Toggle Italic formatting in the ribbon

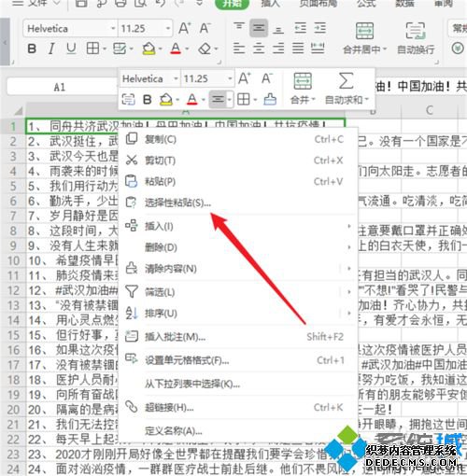point(51,49)
